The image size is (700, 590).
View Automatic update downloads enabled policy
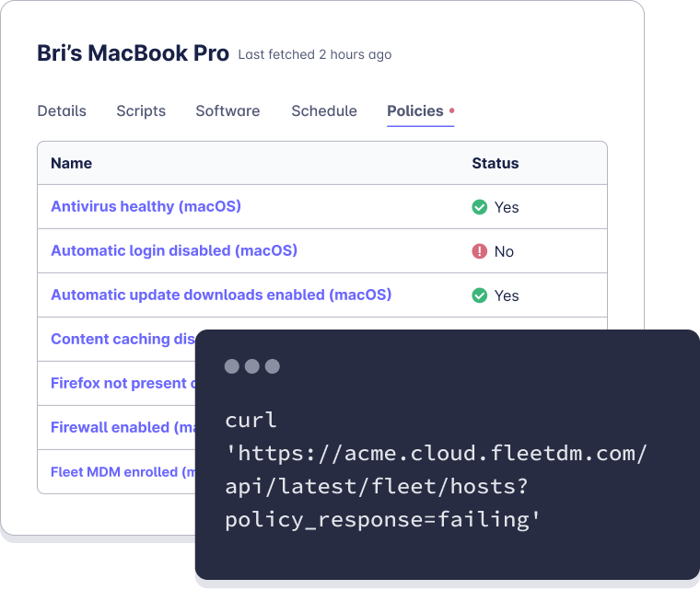coord(221,295)
